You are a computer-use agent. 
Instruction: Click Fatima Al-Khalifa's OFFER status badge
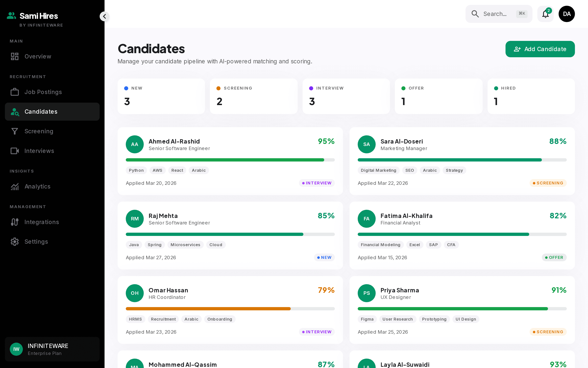(x=554, y=257)
